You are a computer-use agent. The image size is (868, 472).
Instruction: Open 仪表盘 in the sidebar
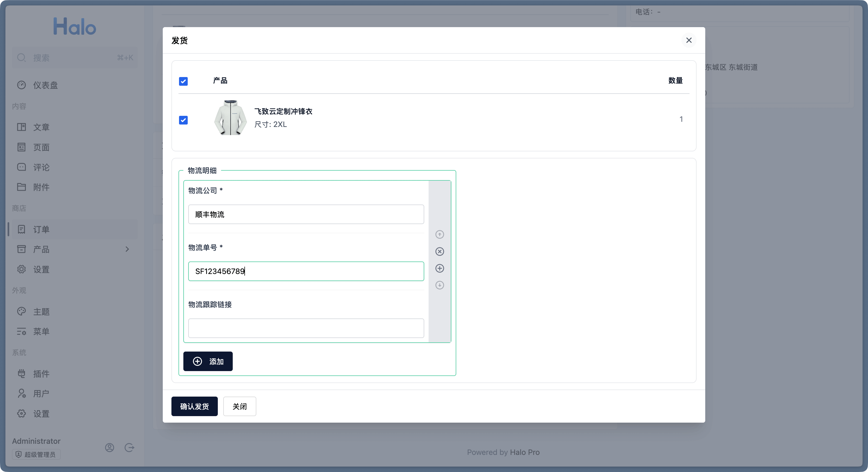tap(45, 85)
